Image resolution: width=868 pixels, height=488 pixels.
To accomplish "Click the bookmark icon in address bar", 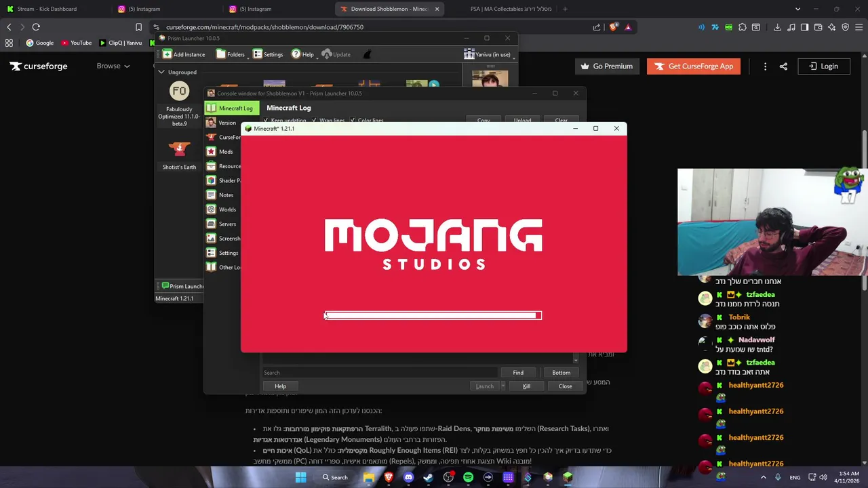I will [138, 27].
